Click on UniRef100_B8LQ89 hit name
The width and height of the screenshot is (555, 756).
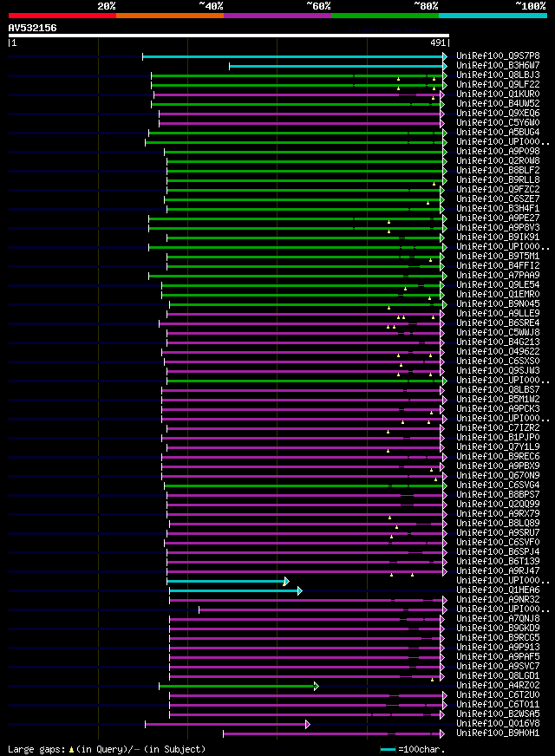click(x=498, y=523)
